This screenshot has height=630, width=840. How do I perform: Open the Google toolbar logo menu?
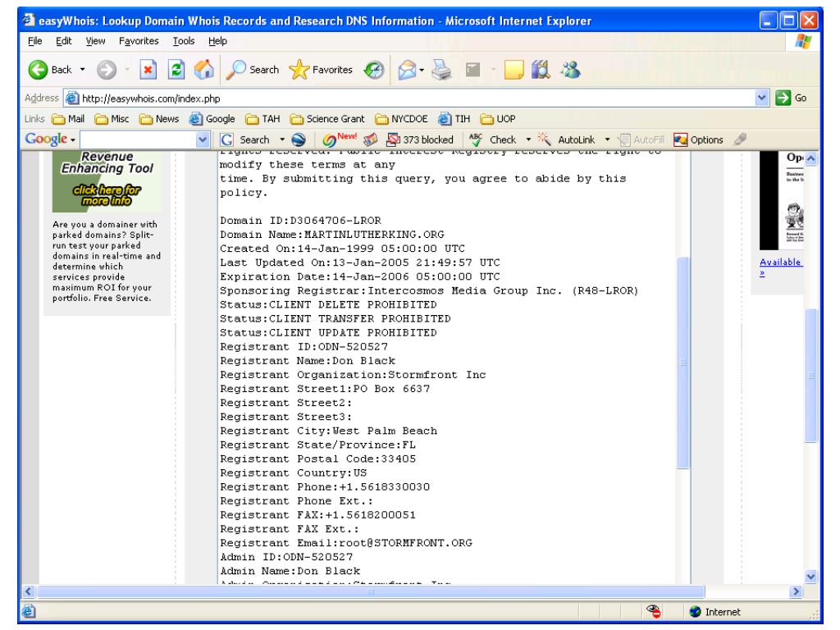coord(50,139)
